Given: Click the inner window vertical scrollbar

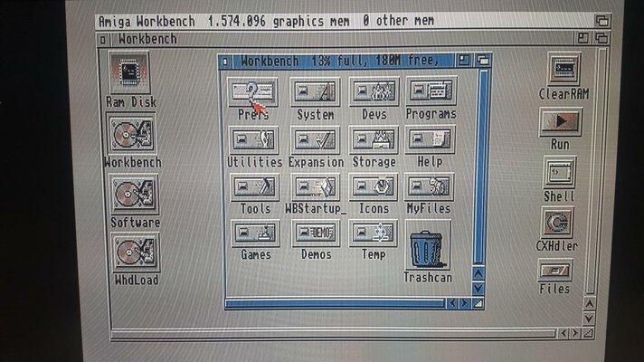Looking at the screenshot, I should tap(483, 163).
